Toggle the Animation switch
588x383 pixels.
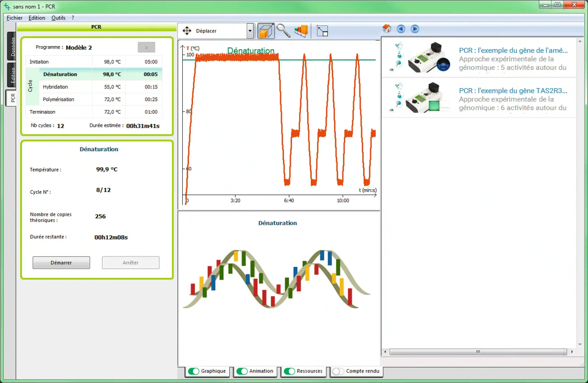point(242,371)
